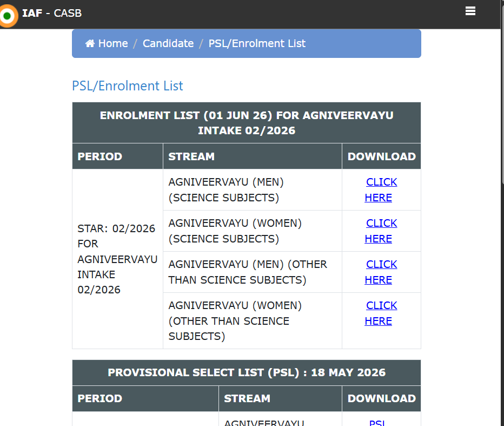
Task: Click DOWNLOAD column header in enrolment table
Action: 382,156
